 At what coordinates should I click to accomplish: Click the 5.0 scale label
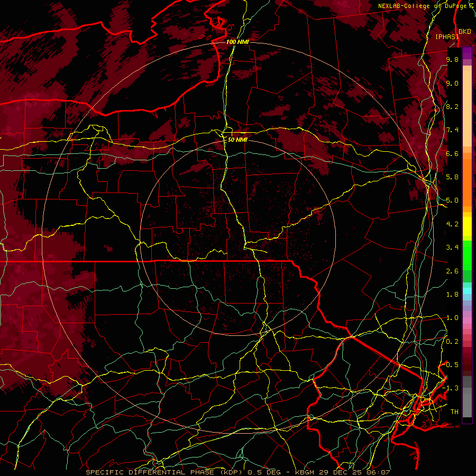click(452, 200)
